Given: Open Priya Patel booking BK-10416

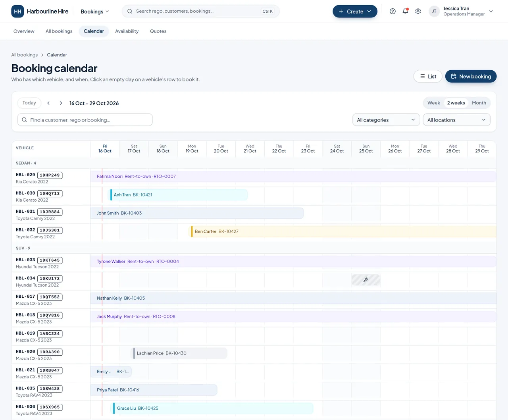Looking at the screenshot, I should pos(154,390).
